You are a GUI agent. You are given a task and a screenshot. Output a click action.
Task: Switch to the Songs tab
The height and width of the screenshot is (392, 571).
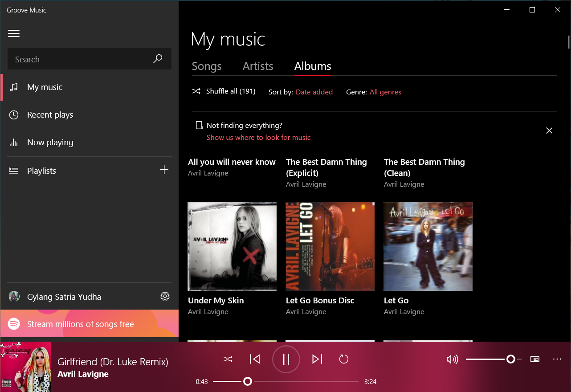click(x=207, y=66)
